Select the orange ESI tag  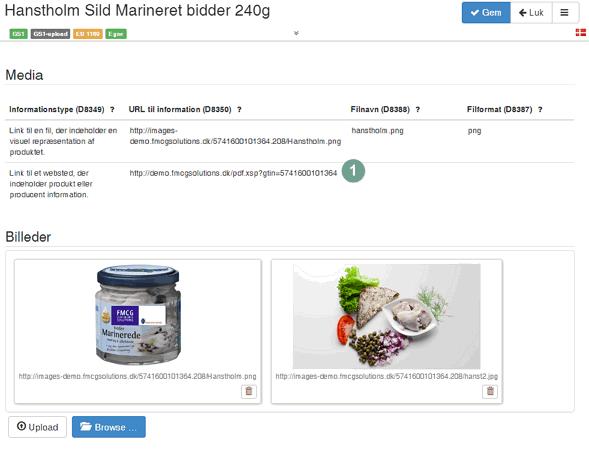pos(88,34)
